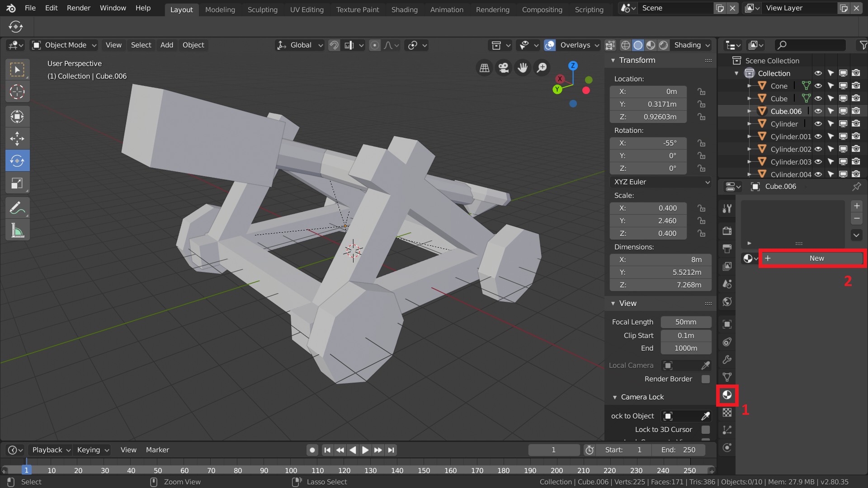This screenshot has width=868, height=488.
Task: Open the Material properties tab
Action: click(x=727, y=395)
